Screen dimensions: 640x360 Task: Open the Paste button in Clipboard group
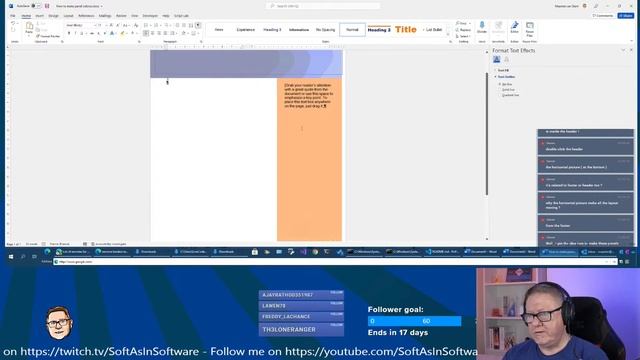point(29,28)
